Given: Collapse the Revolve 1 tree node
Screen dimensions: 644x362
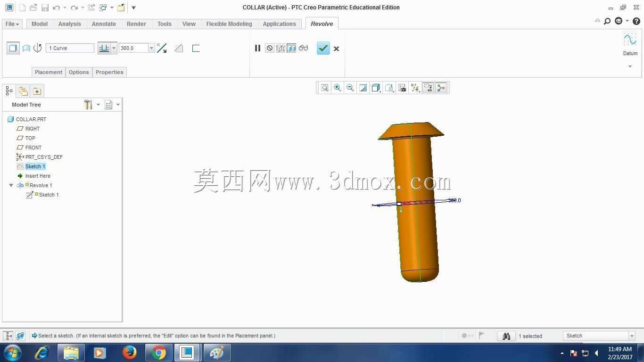Looking at the screenshot, I should click(11, 185).
